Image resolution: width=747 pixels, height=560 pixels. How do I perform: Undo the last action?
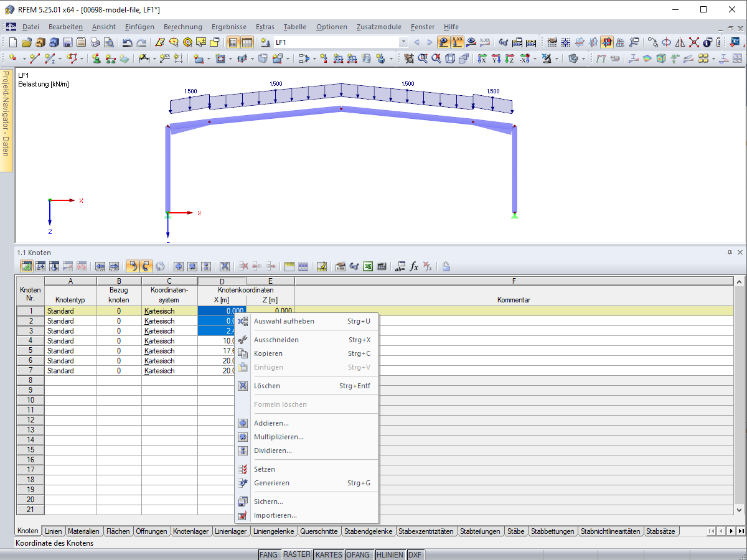(x=127, y=42)
